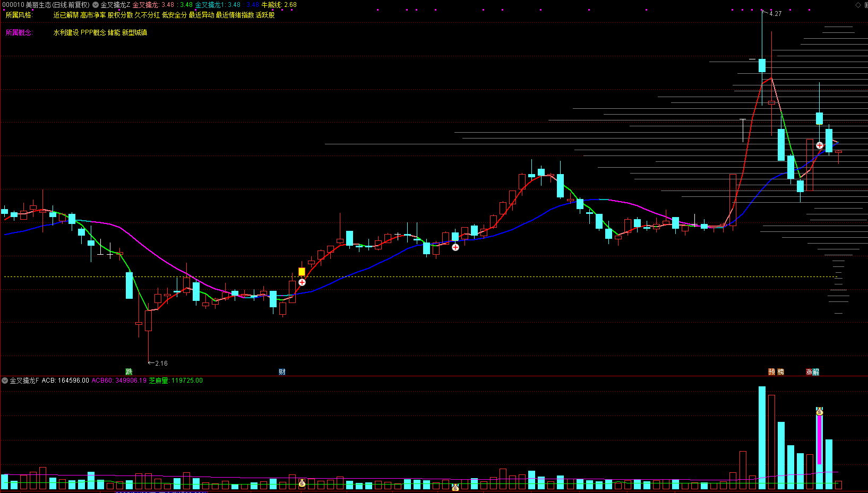Click the money bag under the 财 marker
This screenshot has width=868, height=493.
302,483
